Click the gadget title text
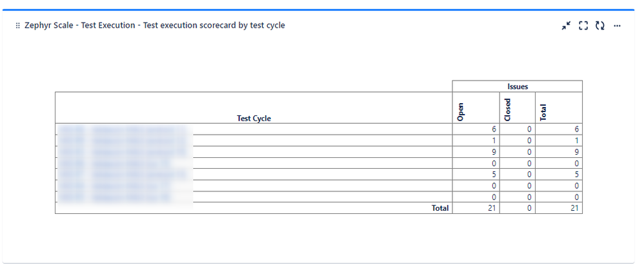The height and width of the screenshot is (270, 644). (x=155, y=25)
